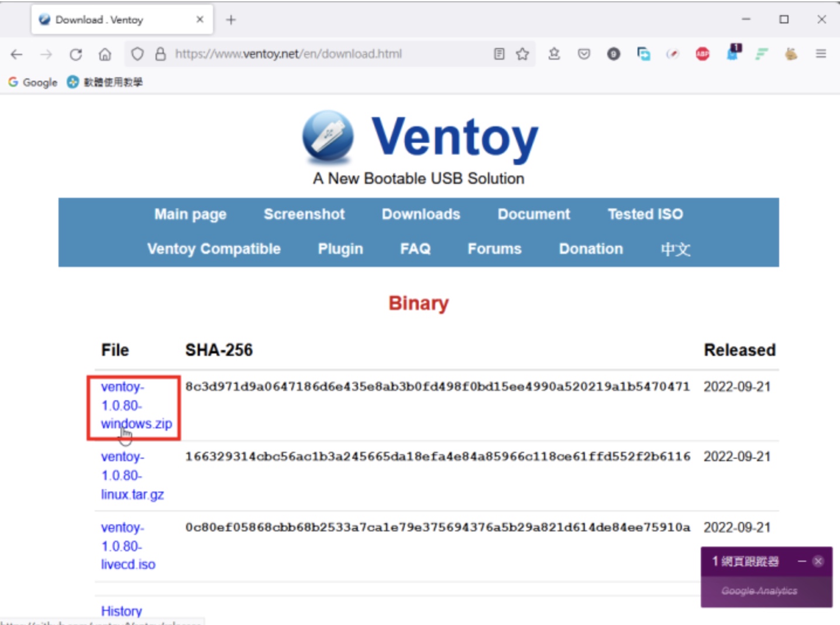Maximize the browser window
The height and width of the screenshot is (625, 840).
click(784, 19)
